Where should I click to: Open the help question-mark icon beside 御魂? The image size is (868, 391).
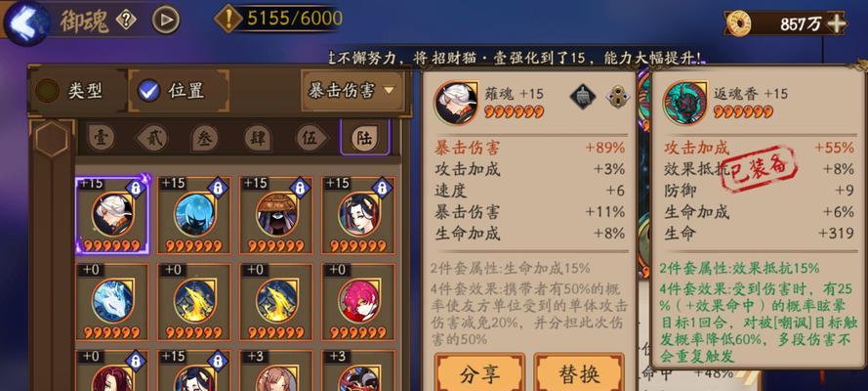pyautogui.click(x=126, y=21)
